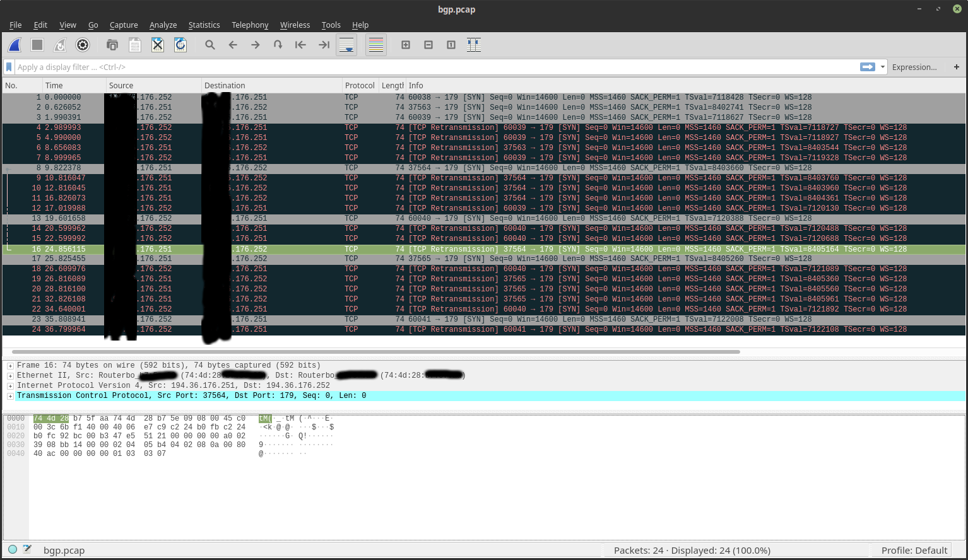The width and height of the screenshot is (968, 560).
Task: Close the capture file using X icon
Action: click(x=158, y=45)
